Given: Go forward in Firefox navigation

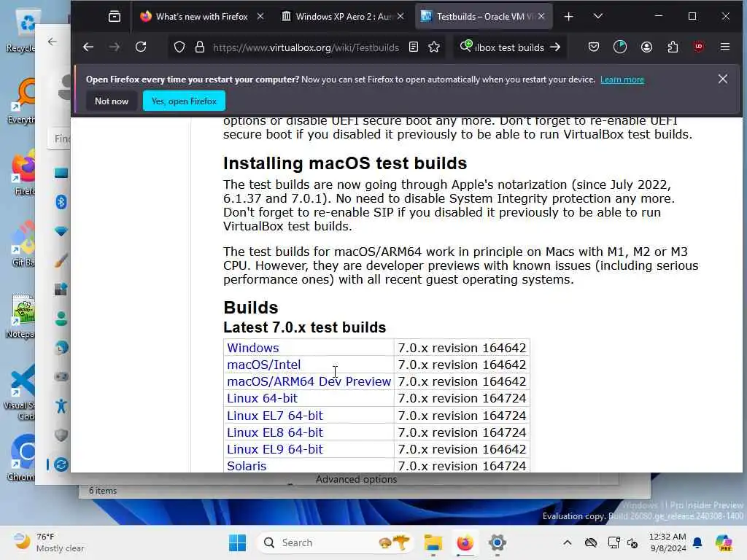Looking at the screenshot, I should pos(115,47).
